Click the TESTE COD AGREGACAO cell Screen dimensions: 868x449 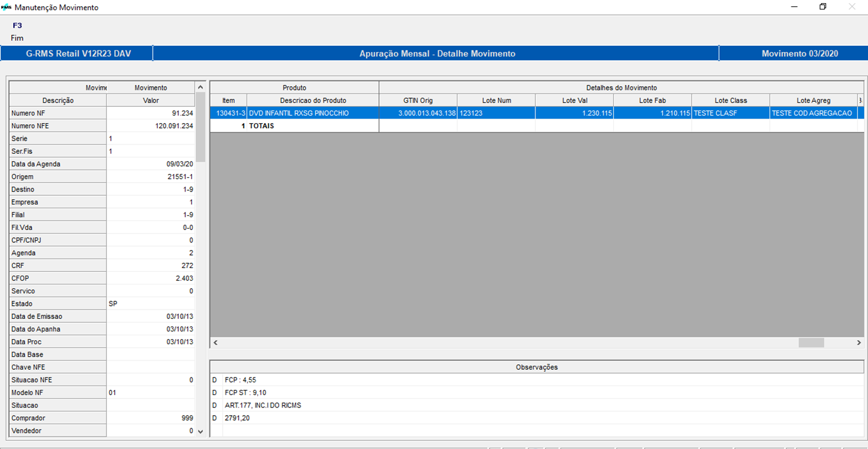[x=813, y=113]
